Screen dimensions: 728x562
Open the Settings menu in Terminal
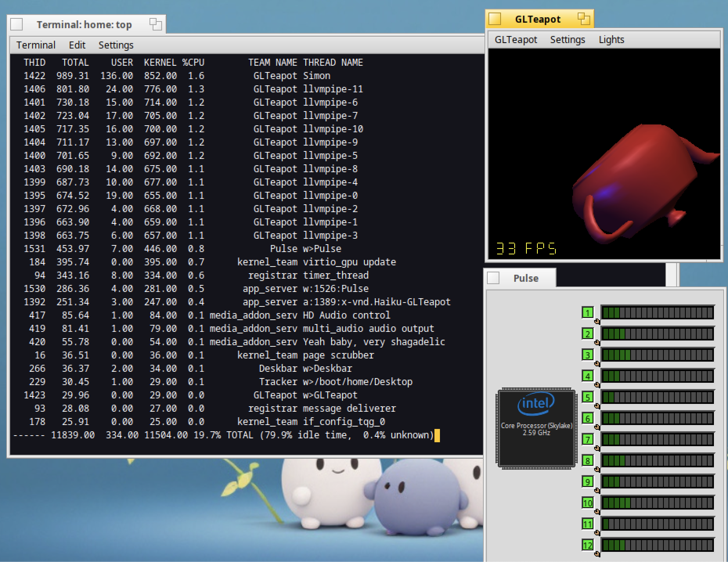pos(116,45)
